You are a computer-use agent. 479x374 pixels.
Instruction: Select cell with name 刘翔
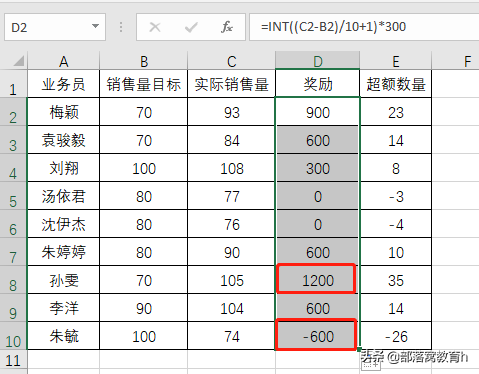point(63,168)
